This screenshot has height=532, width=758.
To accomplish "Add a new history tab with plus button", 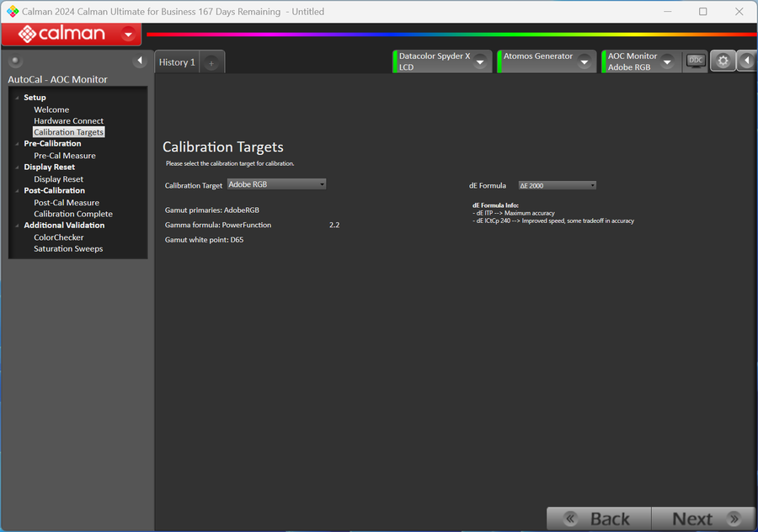I will (211, 63).
